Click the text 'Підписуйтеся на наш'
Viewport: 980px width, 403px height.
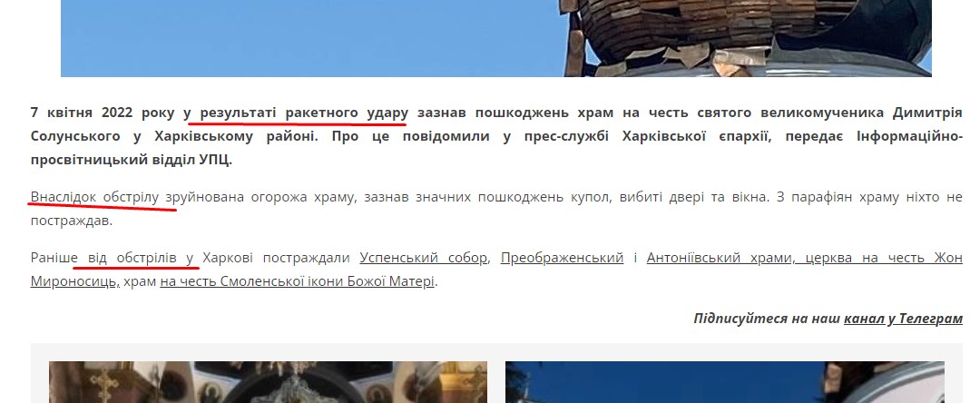pyautogui.click(x=767, y=319)
